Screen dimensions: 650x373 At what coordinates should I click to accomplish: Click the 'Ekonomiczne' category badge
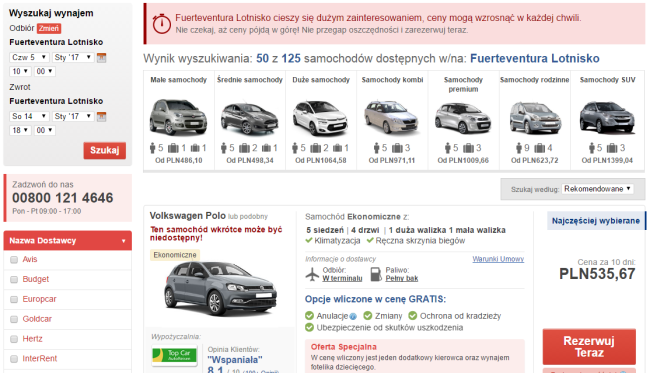tap(175, 255)
